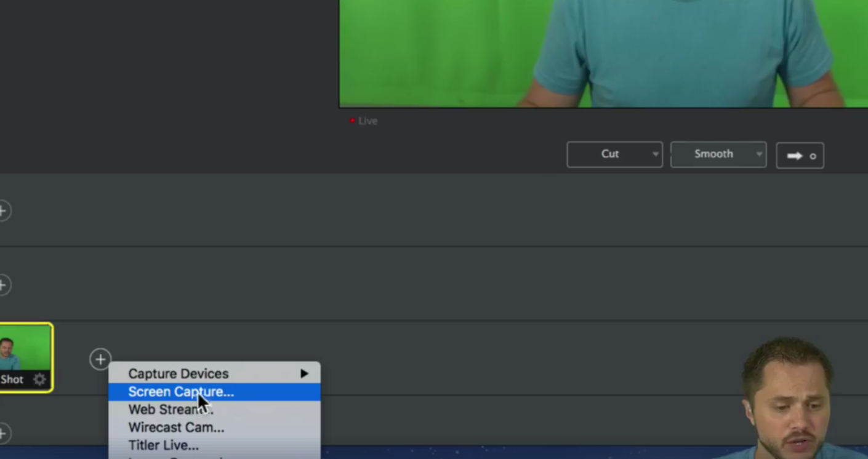Select the yellow-outlined Shot thumbnail
This screenshot has width=868, height=459.
pos(25,348)
